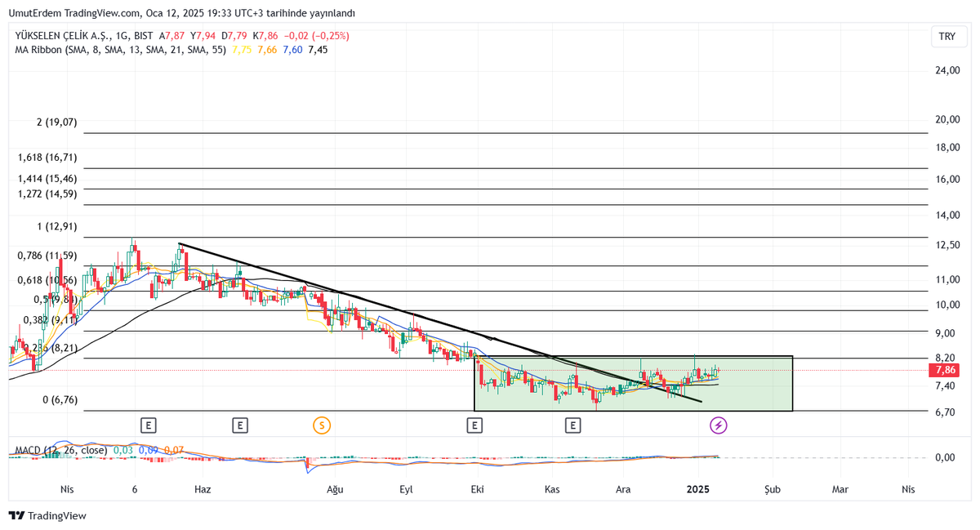
Task: Click the TradingView logo at the bottom
Action: pyautogui.click(x=47, y=516)
